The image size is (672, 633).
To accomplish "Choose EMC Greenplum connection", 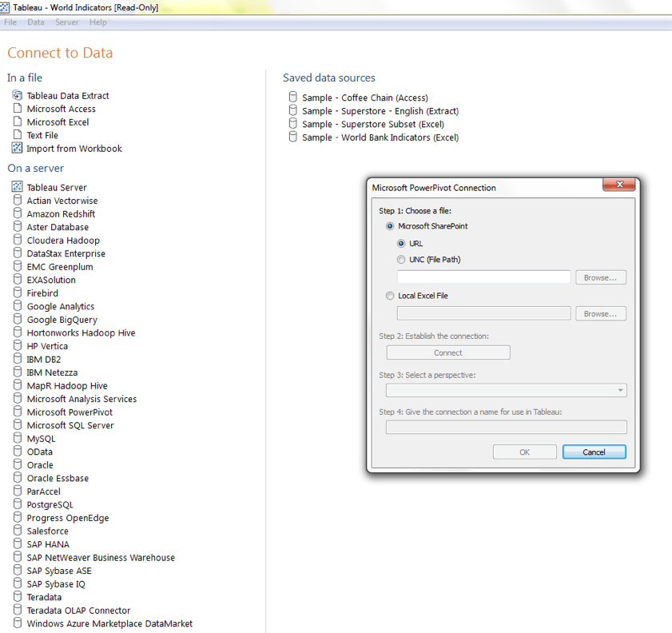I will click(x=60, y=267).
